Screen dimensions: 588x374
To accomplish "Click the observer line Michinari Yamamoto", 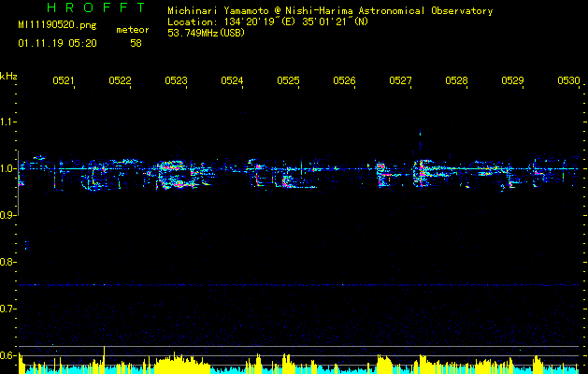I will (330, 11).
